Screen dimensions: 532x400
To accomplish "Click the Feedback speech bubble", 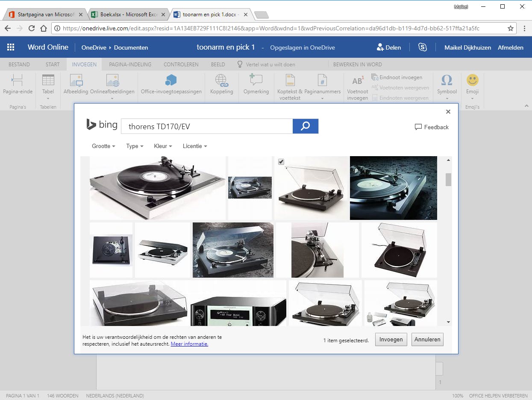I will (x=418, y=127).
